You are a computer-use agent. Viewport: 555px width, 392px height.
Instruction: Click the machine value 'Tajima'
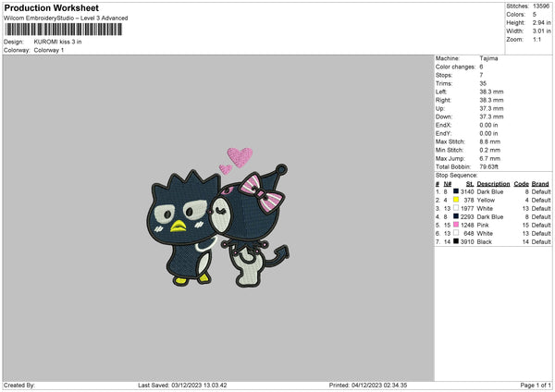click(x=488, y=58)
